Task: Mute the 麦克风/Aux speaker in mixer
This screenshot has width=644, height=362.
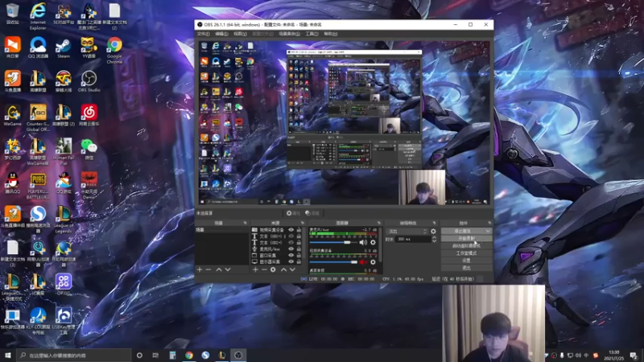Action: click(363, 243)
